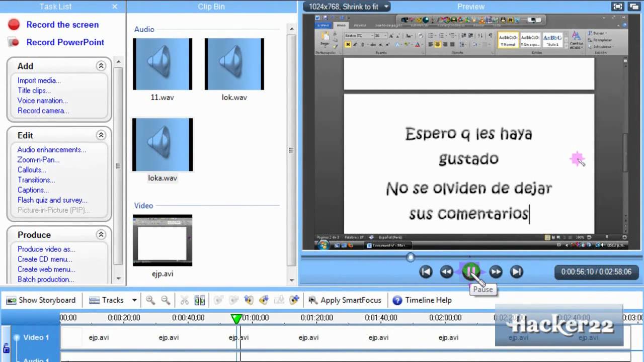
Task: Close the Task List panel
Action: coord(115,7)
